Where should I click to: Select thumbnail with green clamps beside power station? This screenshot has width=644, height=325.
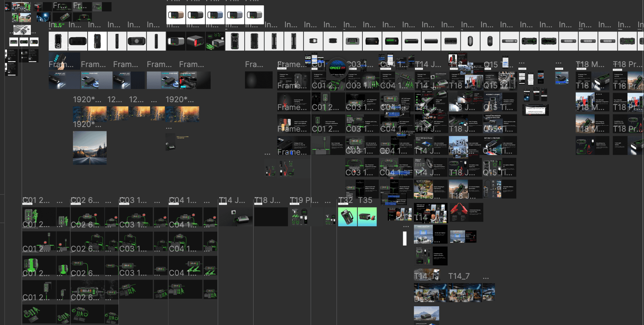coord(215,41)
